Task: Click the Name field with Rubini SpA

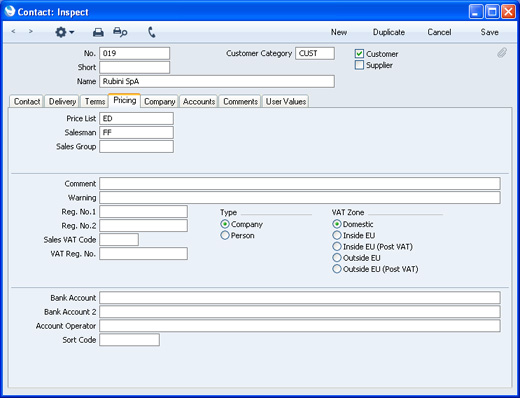Action: click(217, 81)
